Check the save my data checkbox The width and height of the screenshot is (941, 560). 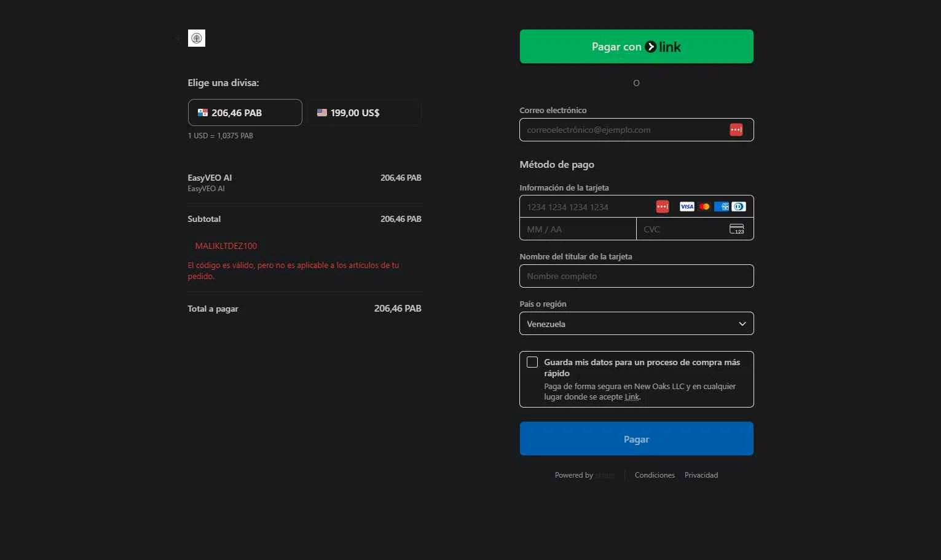[532, 362]
